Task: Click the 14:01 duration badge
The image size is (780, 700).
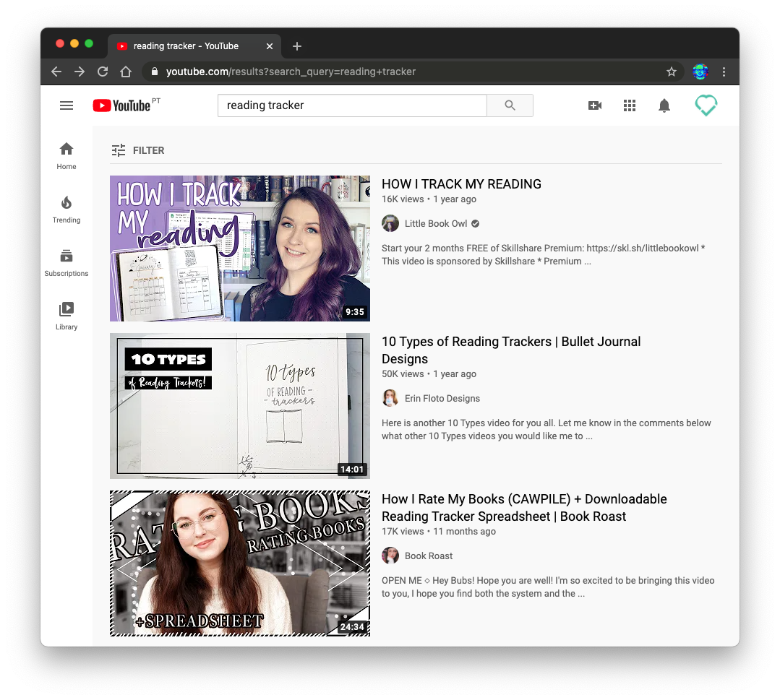Action: click(352, 470)
